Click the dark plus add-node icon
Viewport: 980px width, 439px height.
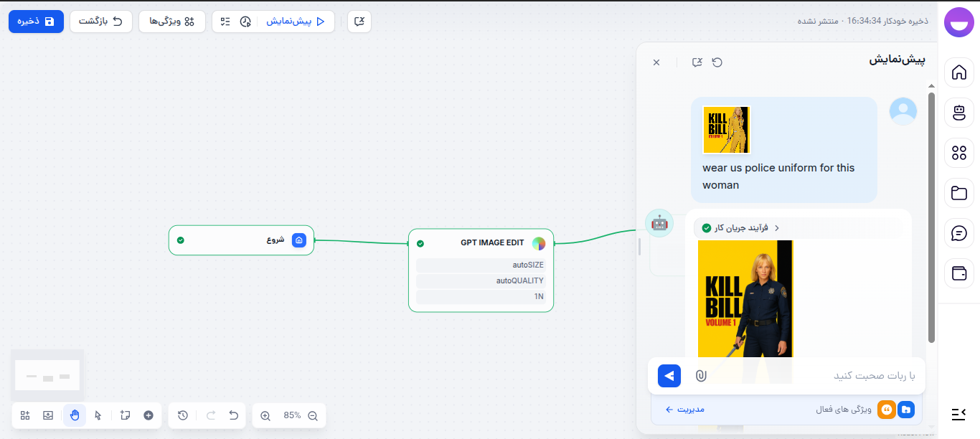pyautogui.click(x=149, y=415)
